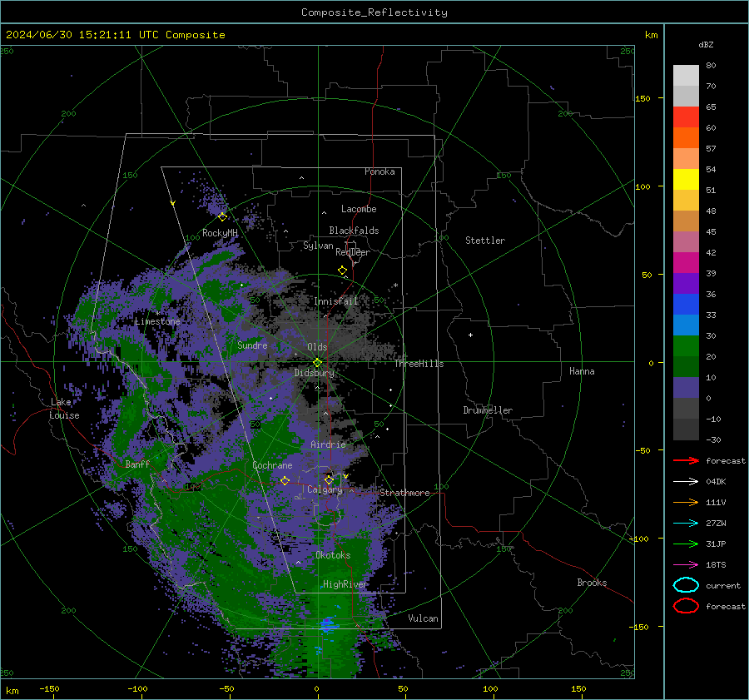Click the dBZ legend heading
Image resolution: width=749 pixels, height=700 pixels.
click(706, 45)
